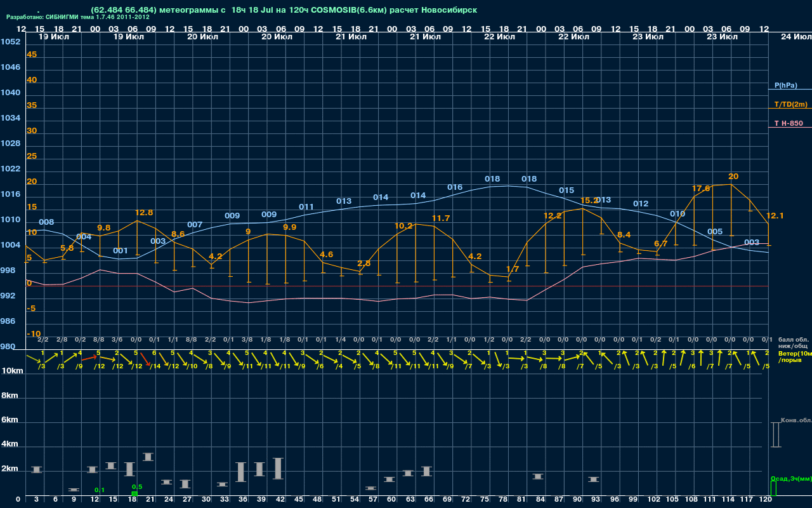
Task: Click the 'Разработано: СИБНИГМИ' credit line
Action: 78,17
